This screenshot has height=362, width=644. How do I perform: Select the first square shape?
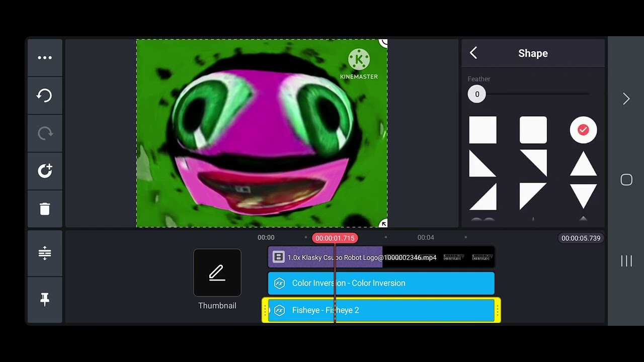482,130
